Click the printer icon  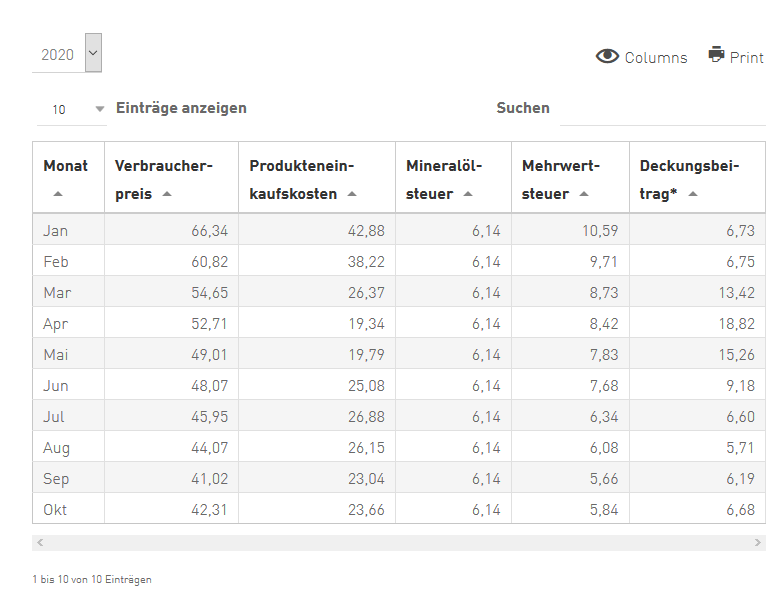tap(716, 54)
